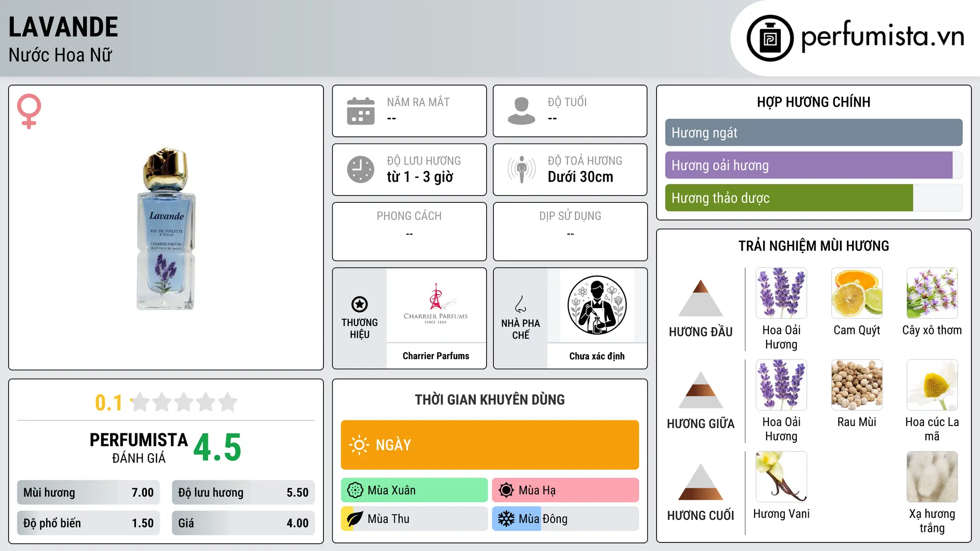The height and width of the screenshot is (551, 980).
Task: Select the Rau Mùi coriander note image
Action: pyautogui.click(x=857, y=385)
